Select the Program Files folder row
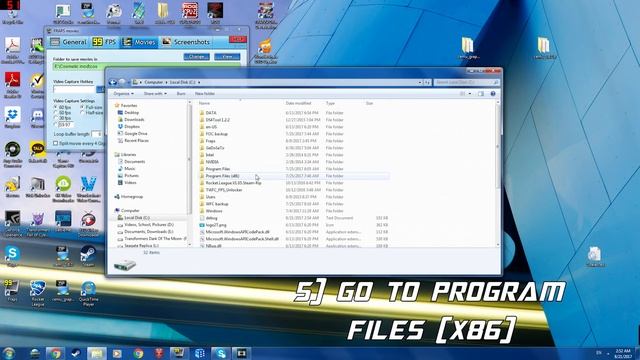This screenshot has height=360, width=640. point(294,169)
